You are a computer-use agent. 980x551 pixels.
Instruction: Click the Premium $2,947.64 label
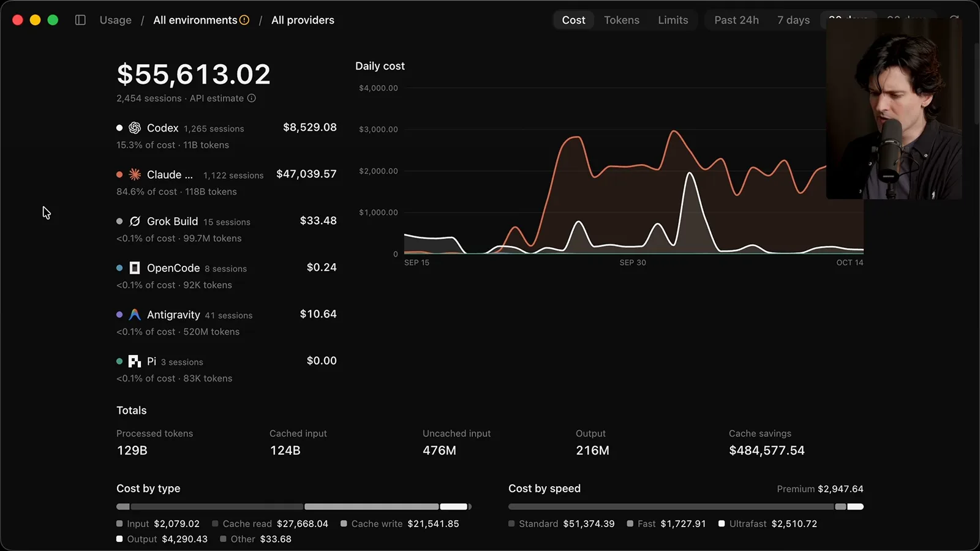tap(820, 489)
